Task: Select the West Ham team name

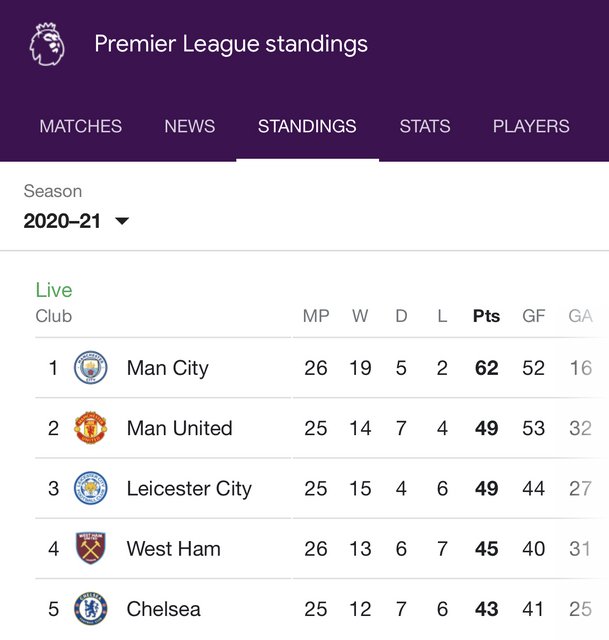Action: (174, 549)
